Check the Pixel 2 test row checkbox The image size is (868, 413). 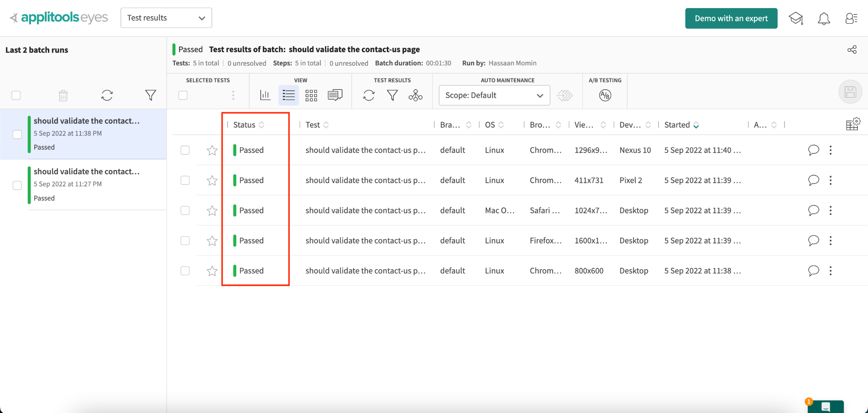click(x=185, y=180)
